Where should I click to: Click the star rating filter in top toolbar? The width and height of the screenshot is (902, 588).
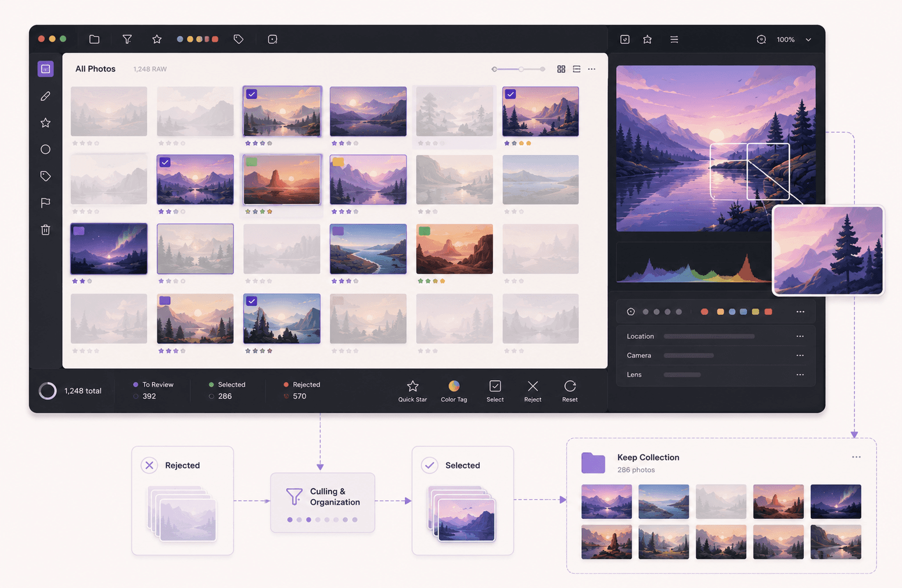[x=157, y=39]
